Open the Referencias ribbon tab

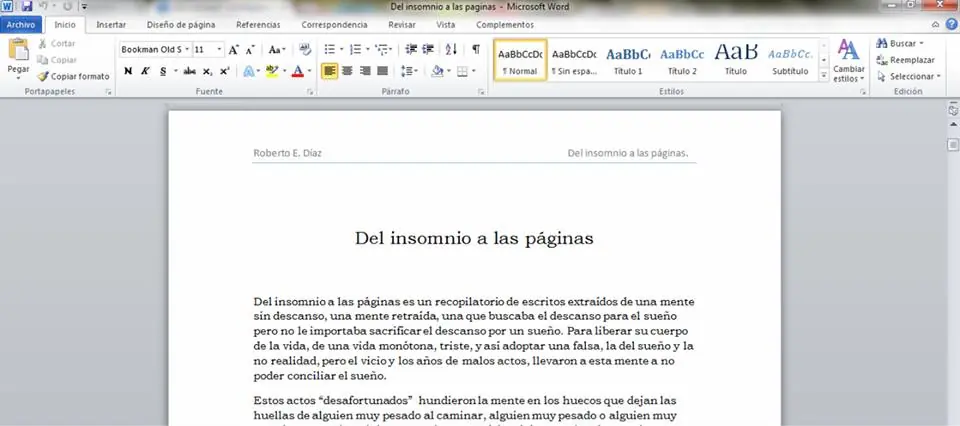(x=258, y=25)
